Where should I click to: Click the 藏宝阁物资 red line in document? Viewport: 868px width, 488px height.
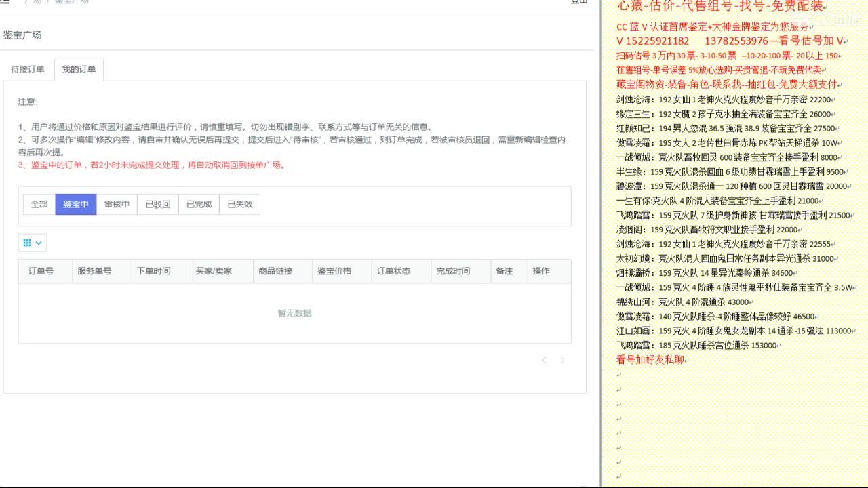[x=727, y=85]
